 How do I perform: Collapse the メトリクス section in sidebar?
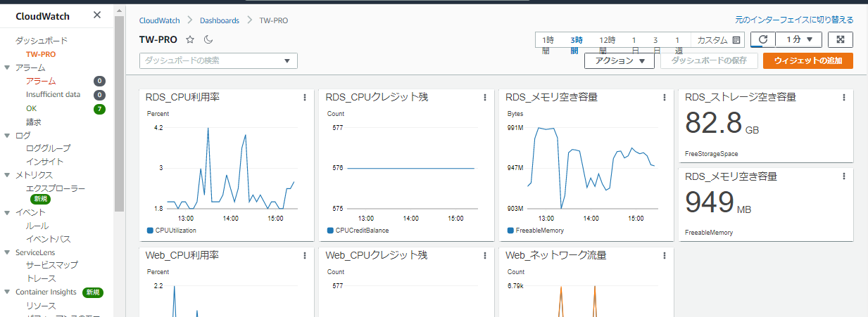point(7,175)
